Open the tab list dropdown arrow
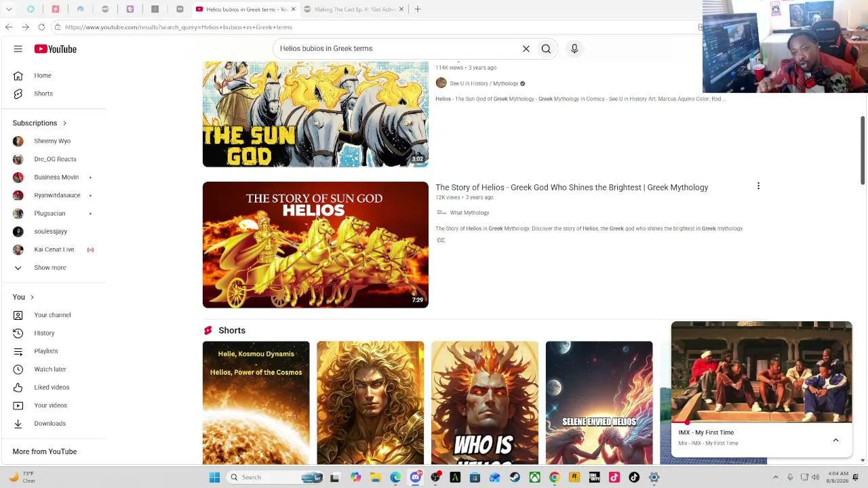The height and width of the screenshot is (488, 868). (9, 9)
